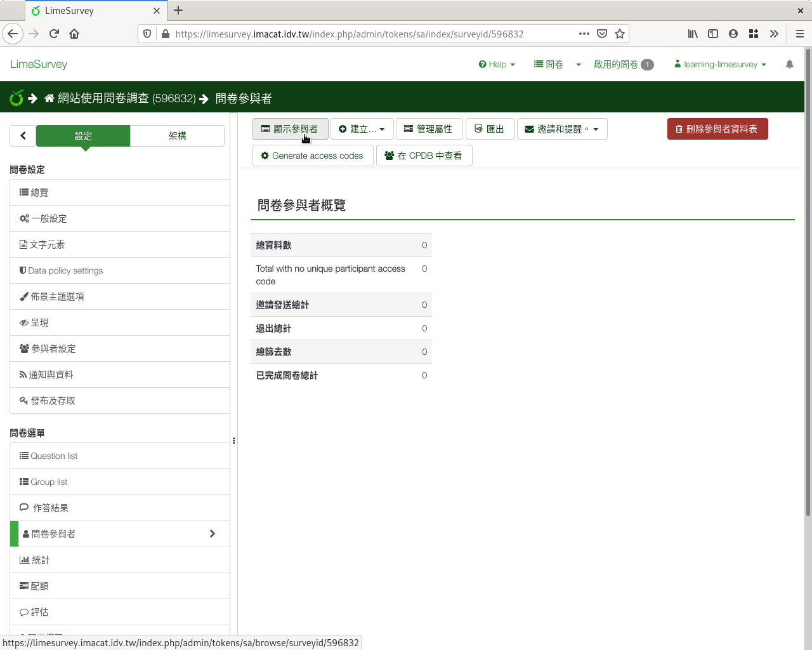Bookmark this page with the star

pyautogui.click(x=620, y=34)
